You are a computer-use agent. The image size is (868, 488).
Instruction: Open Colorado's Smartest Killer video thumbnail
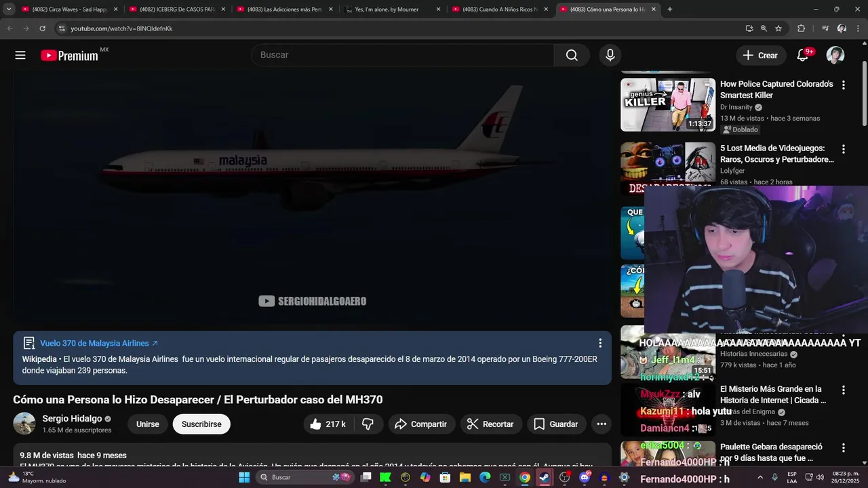tap(668, 105)
